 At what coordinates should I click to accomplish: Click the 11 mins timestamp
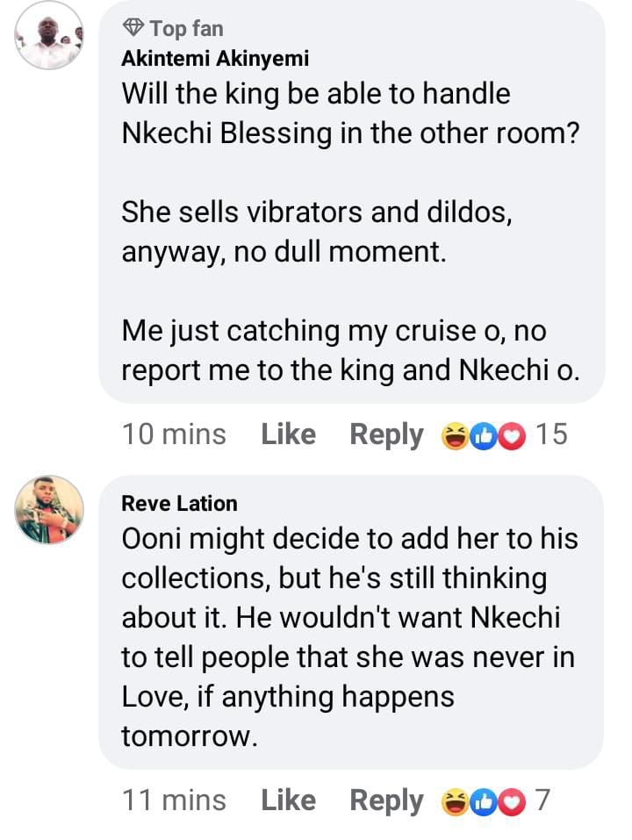pyautogui.click(x=174, y=801)
